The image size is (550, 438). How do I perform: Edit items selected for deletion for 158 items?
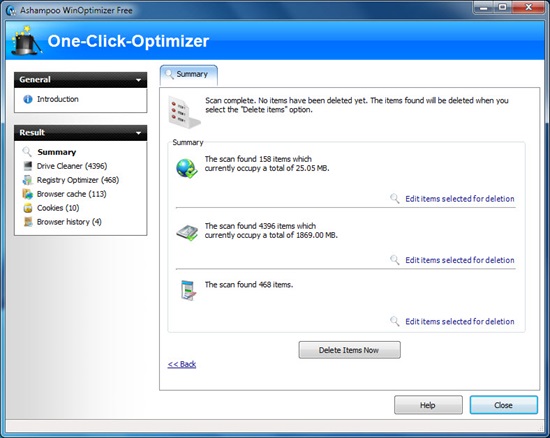[460, 199]
